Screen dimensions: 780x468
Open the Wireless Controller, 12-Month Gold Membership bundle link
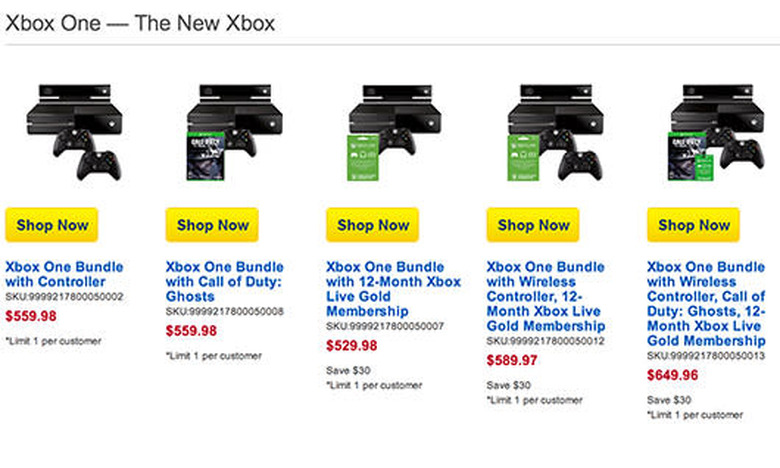(545, 296)
